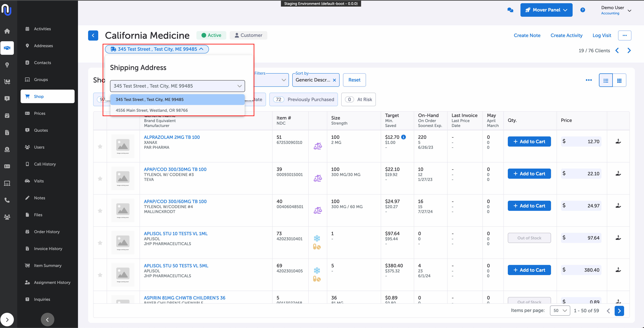Image resolution: width=644 pixels, height=328 pixels.
Task: Click the info icon next to $12.70 target
Action: (404, 137)
